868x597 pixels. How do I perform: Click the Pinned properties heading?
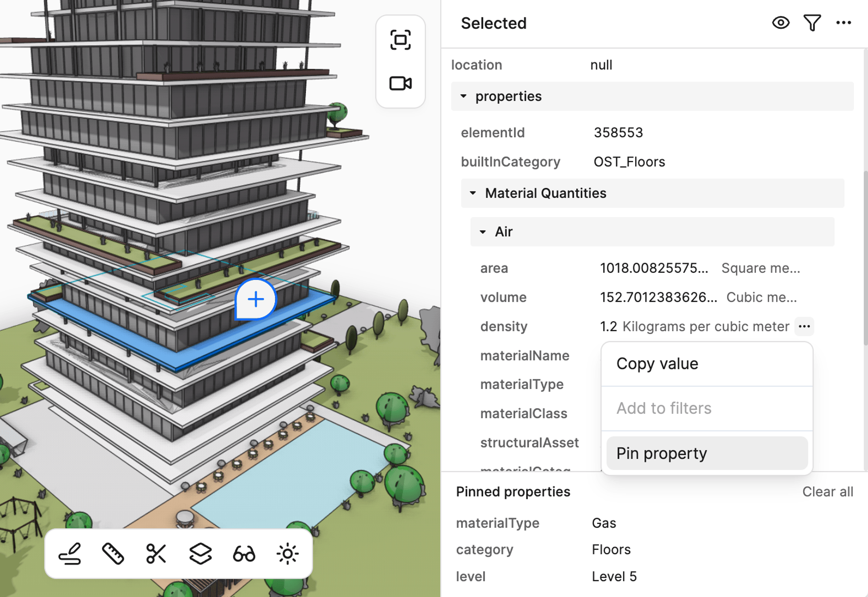coord(513,492)
